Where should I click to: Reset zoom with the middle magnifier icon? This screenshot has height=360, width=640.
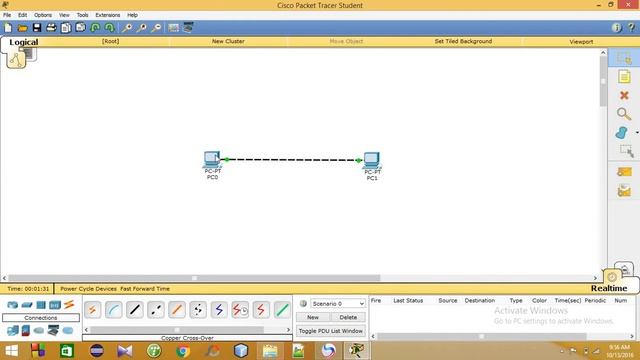(142, 28)
